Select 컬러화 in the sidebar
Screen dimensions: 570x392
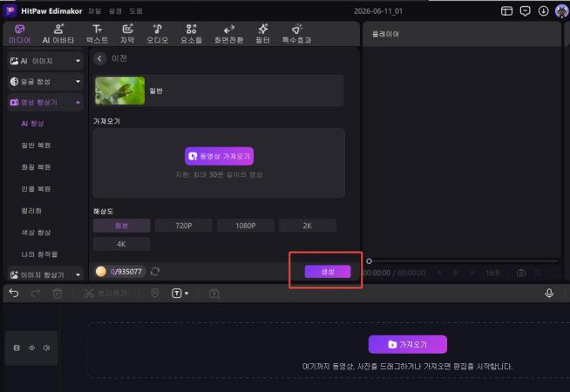click(31, 211)
